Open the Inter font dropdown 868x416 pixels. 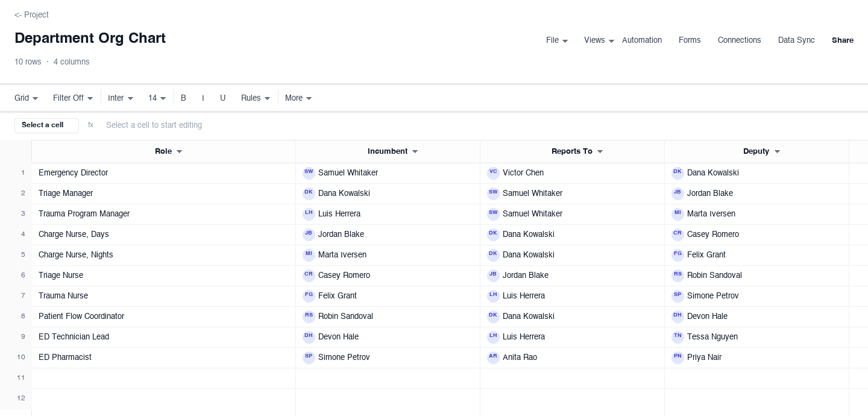pos(121,98)
